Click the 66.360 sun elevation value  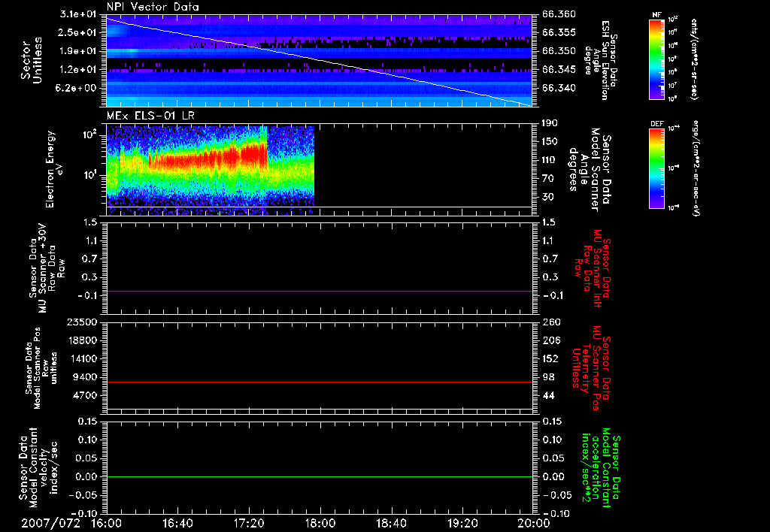tap(559, 14)
